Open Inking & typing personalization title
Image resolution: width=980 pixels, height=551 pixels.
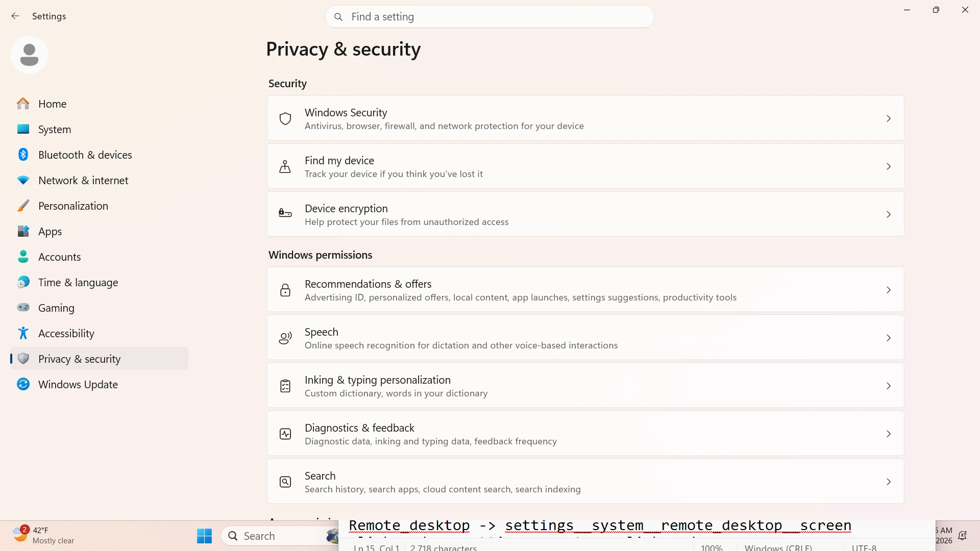click(x=378, y=380)
